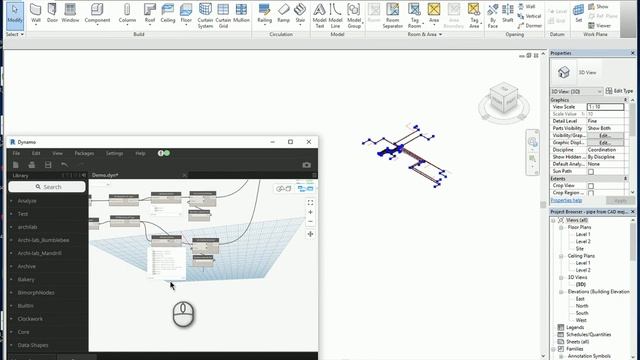This screenshot has height=360, width=640.
Task: Open the Dynamo Packages menu
Action: tap(84, 153)
